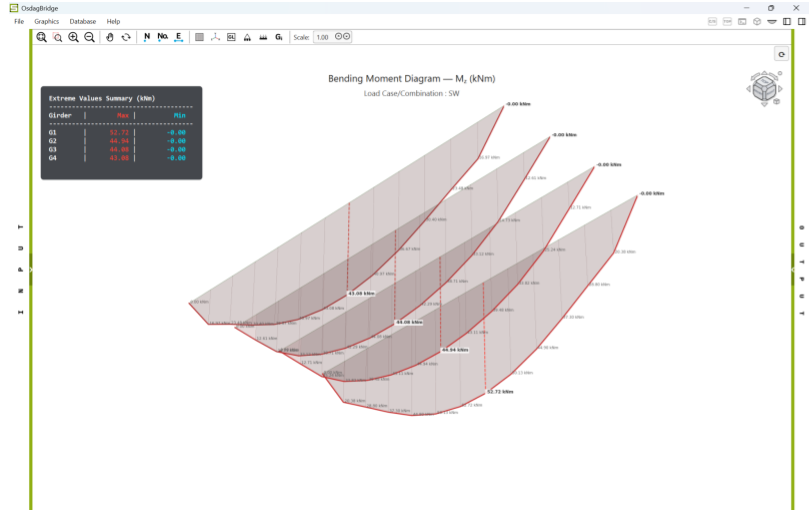This screenshot has width=811, height=526.
Task: Click the view cube down arrow
Action: 764,104
